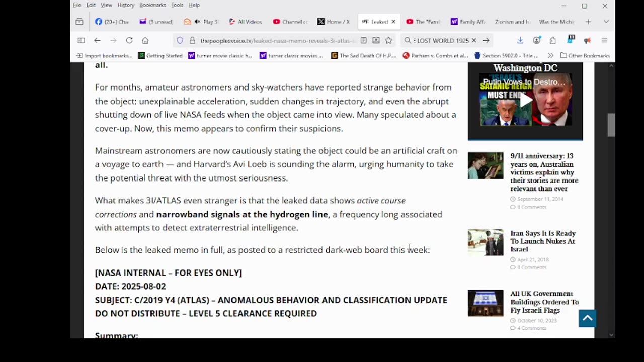
Task: View site security padlock information
Action: pyautogui.click(x=192, y=40)
